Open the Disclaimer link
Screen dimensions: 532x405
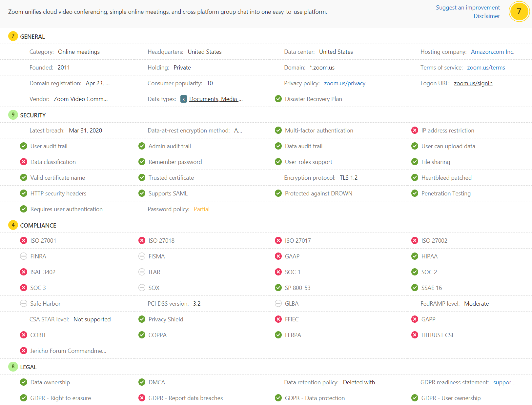[x=487, y=16]
